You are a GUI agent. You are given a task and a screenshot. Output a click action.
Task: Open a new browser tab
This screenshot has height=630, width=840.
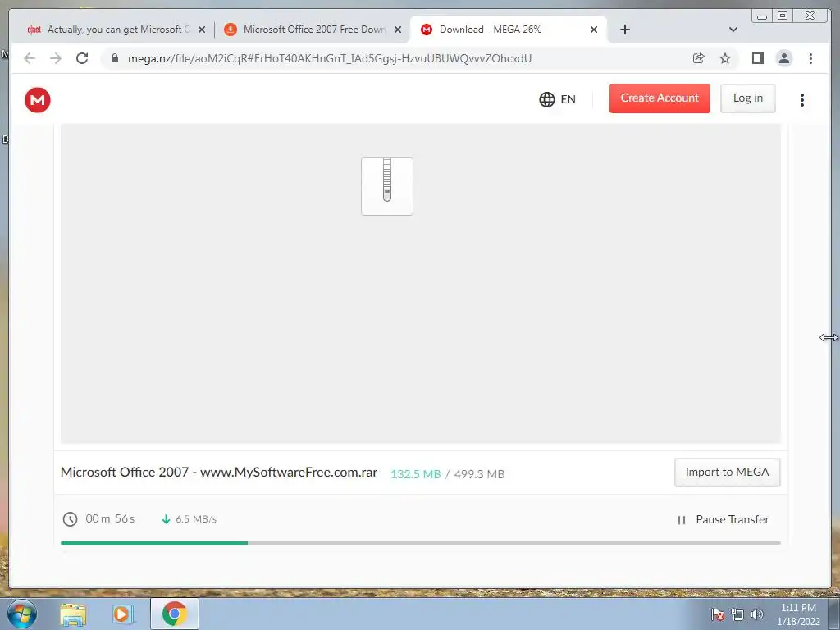coord(624,30)
